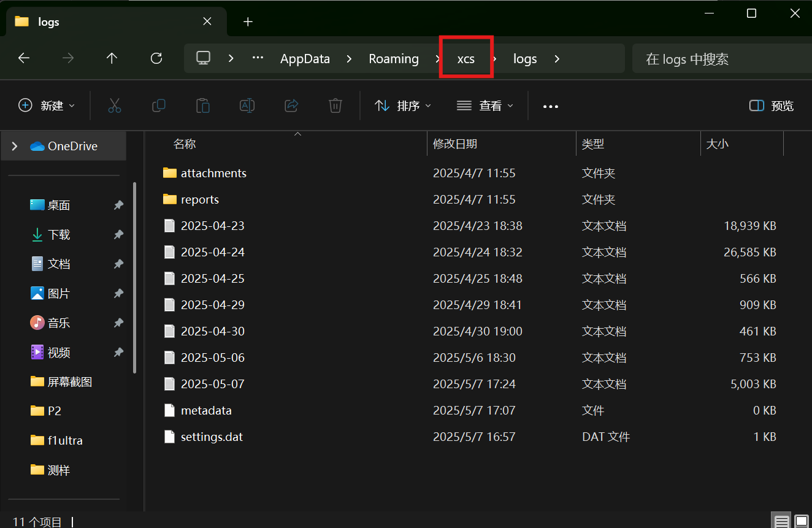The height and width of the screenshot is (528, 812).
Task: Click the pin icon next to 视频
Action: pos(118,353)
